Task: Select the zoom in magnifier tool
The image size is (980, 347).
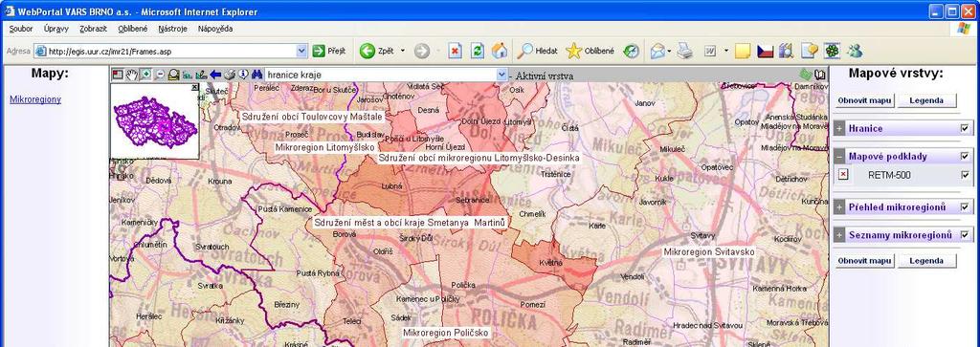Action: pos(145,75)
